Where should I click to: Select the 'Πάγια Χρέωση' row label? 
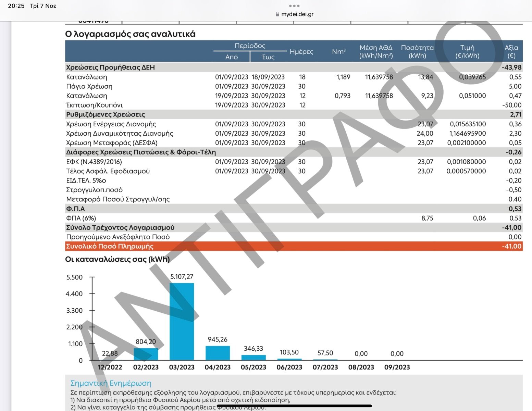(89, 86)
